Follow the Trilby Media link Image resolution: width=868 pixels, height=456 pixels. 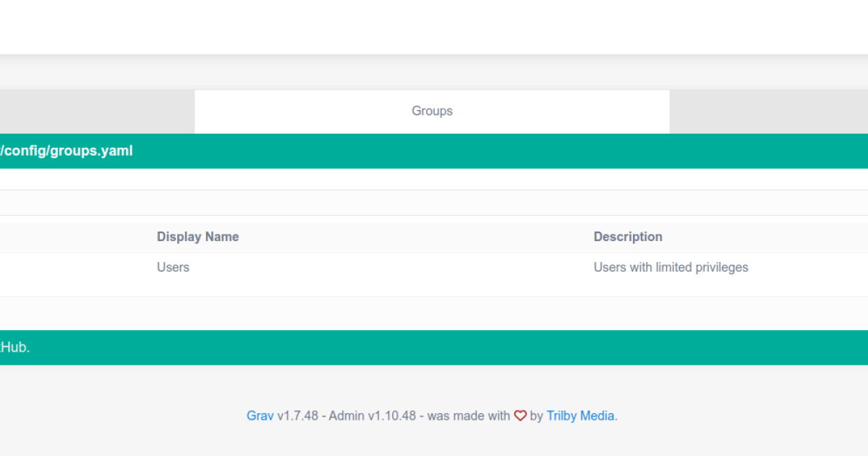[580, 416]
